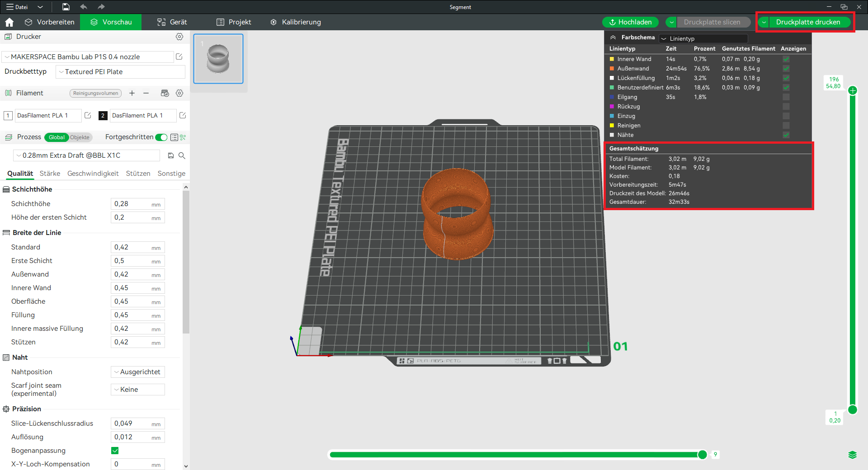Open the Druckbetttyp dropdown
The image size is (868, 470).
[120, 72]
